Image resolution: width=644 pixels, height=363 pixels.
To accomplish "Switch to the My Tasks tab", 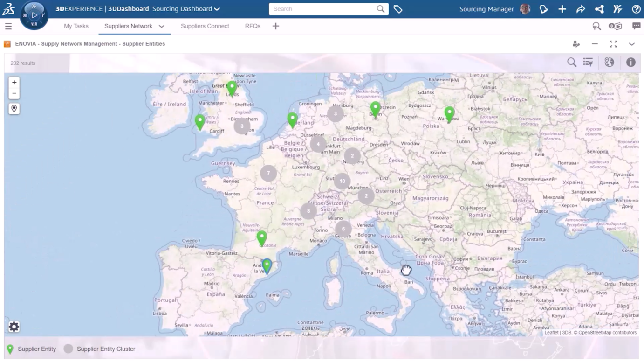I will 76,26.
